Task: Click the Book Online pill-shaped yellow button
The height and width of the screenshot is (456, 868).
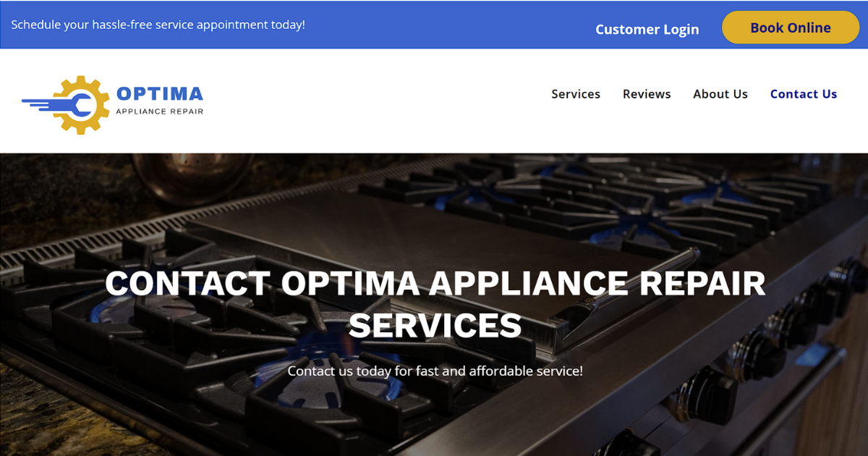Action: [x=791, y=27]
